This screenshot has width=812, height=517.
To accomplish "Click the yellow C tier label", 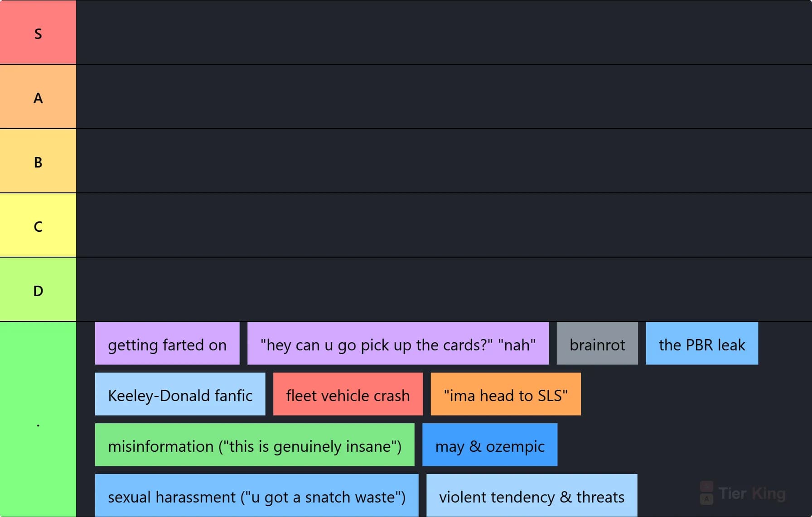I will point(38,225).
